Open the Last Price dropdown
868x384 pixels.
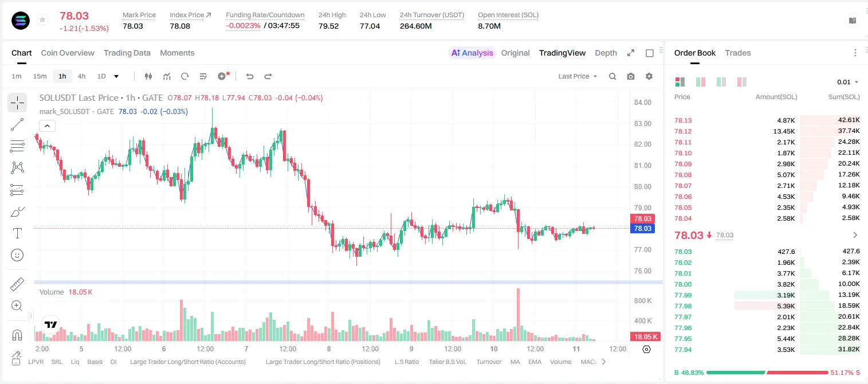[x=578, y=76]
